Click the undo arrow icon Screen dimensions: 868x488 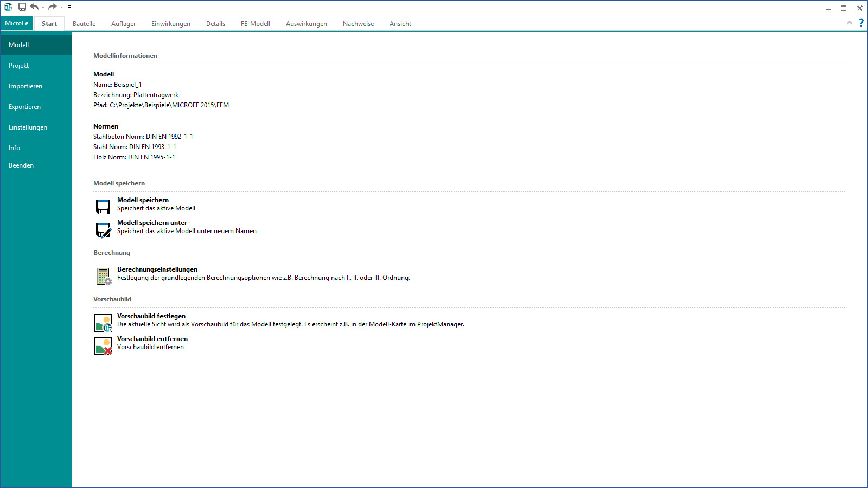coord(35,7)
